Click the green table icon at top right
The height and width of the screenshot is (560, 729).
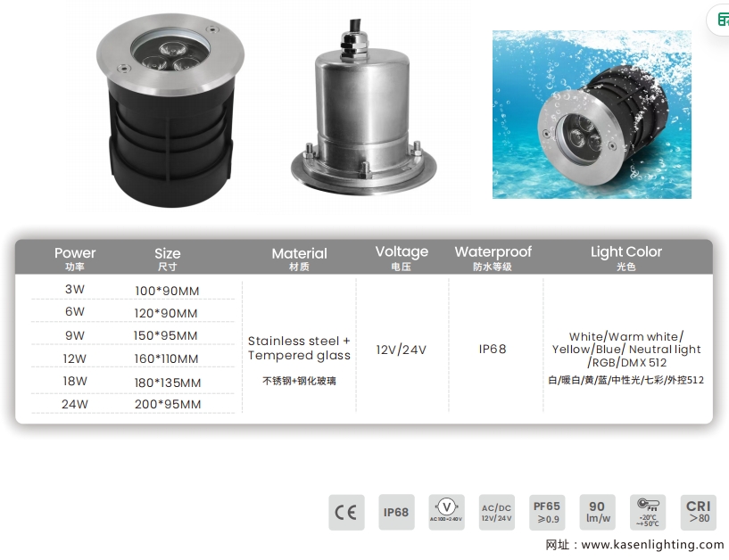pyautogui.click(x=721, y=21)
